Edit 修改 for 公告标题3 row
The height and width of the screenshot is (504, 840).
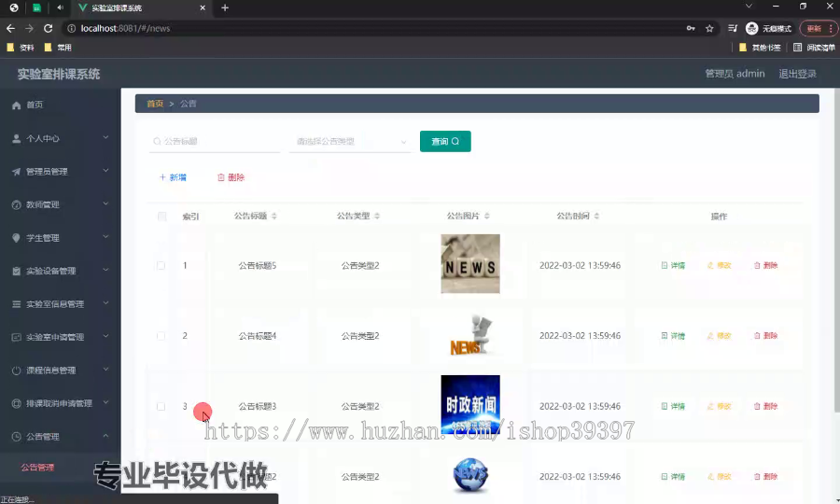click(x=720, y=407)
